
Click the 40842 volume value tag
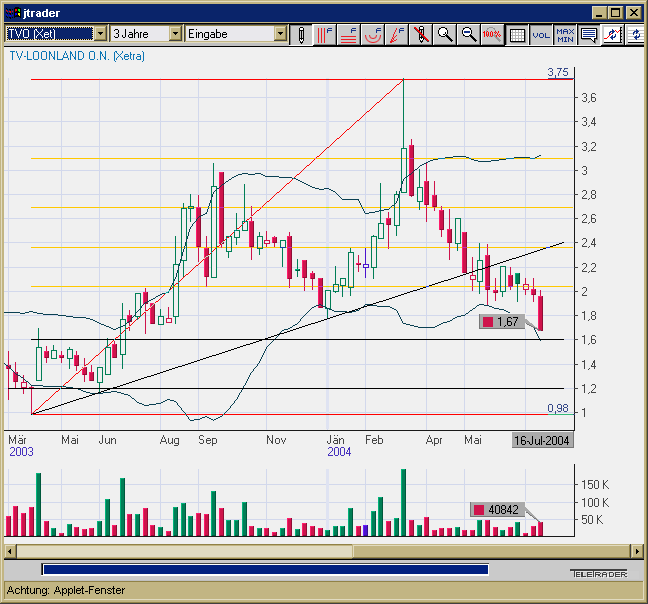click(498, 510)
